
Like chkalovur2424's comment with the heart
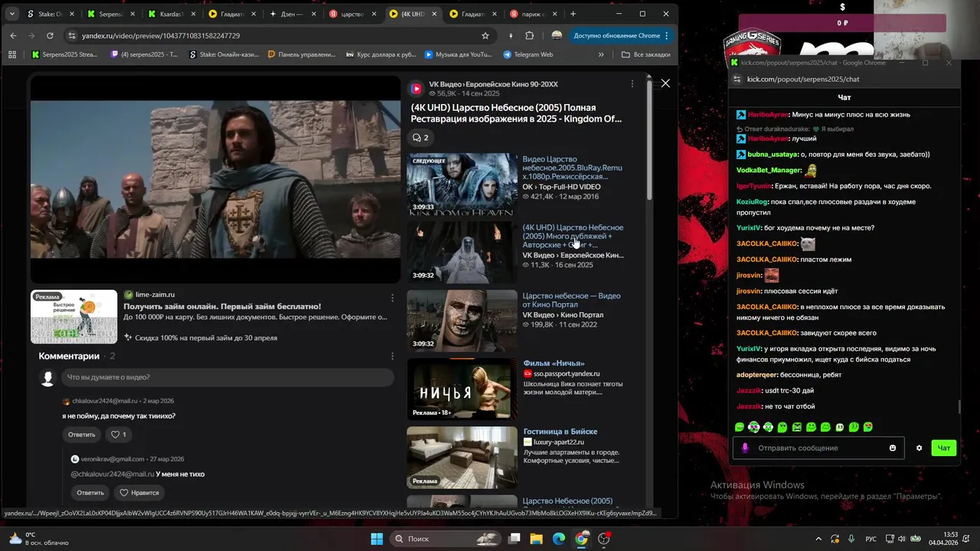click(118, 435)
